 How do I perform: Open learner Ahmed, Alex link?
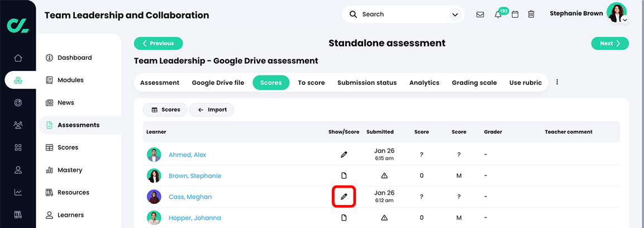(x=187, y=155)
